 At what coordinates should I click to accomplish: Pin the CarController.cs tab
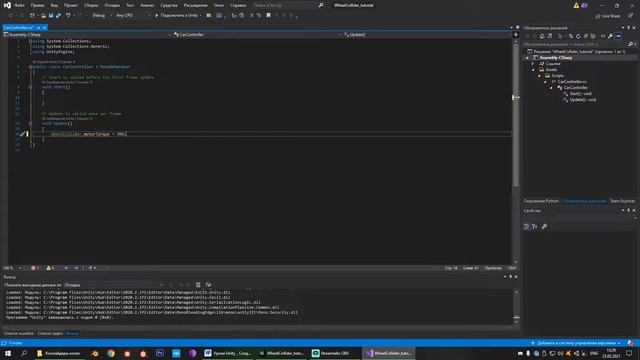click(x=39, y=27)
